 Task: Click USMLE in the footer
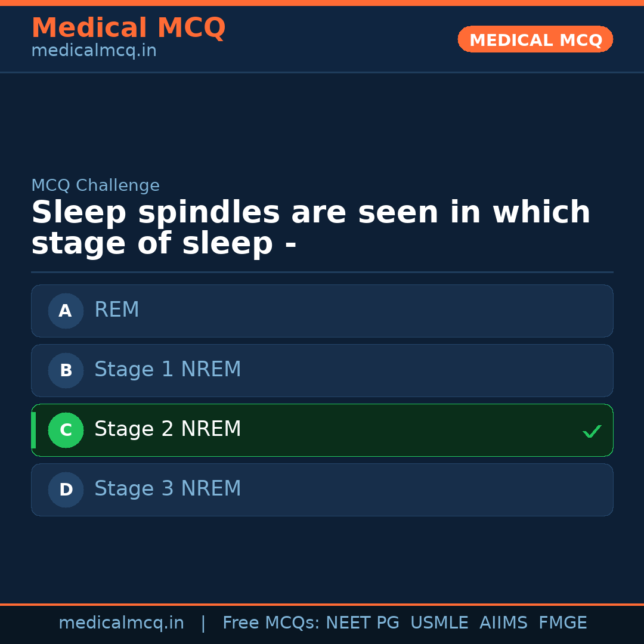pos(439,623)
